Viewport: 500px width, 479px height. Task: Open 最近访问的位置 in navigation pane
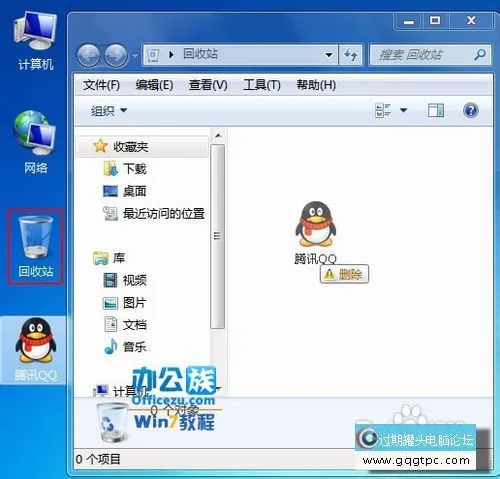[x=153, y=214]
